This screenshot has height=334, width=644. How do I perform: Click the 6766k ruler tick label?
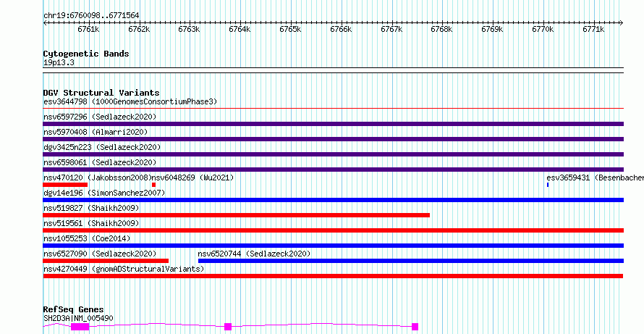point(342,29)
